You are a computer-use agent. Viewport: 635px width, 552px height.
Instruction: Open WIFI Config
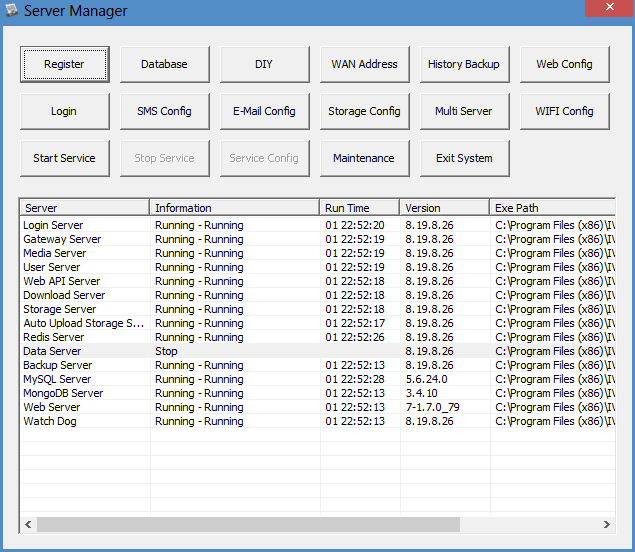[565, 111]
